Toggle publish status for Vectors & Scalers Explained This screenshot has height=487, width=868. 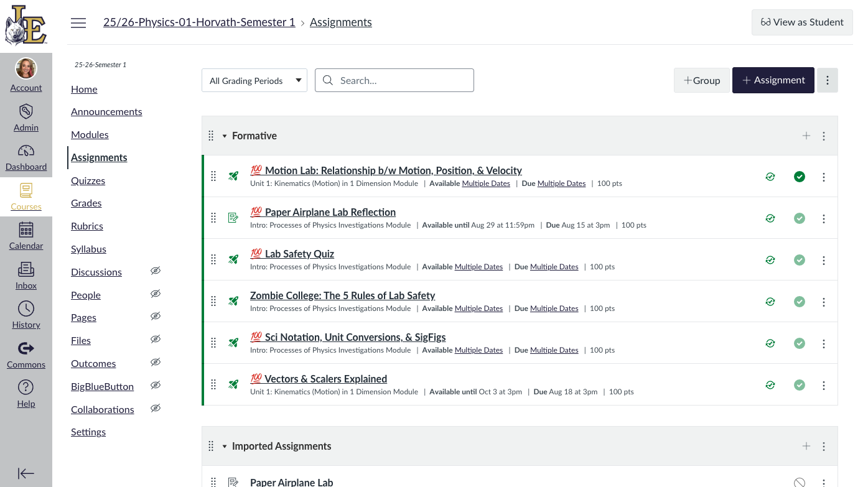click(800, 386)
